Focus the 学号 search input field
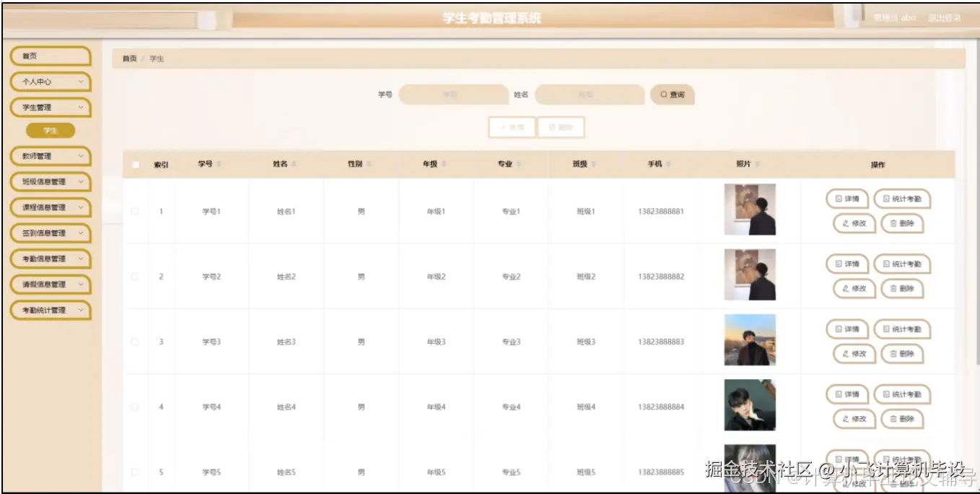The height and width of the screenshot is (494, 980). tap(453, 95)
